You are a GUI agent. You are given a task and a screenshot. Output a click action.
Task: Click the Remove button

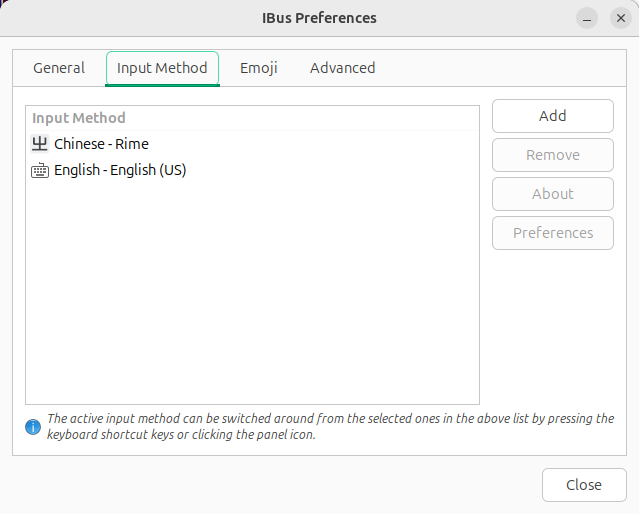pyautogui.click(x=553, y=155)
